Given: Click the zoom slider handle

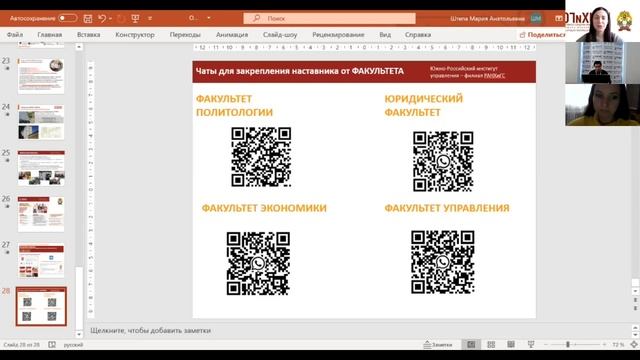Looking at the screenshot, I should (x=568, y=345).
